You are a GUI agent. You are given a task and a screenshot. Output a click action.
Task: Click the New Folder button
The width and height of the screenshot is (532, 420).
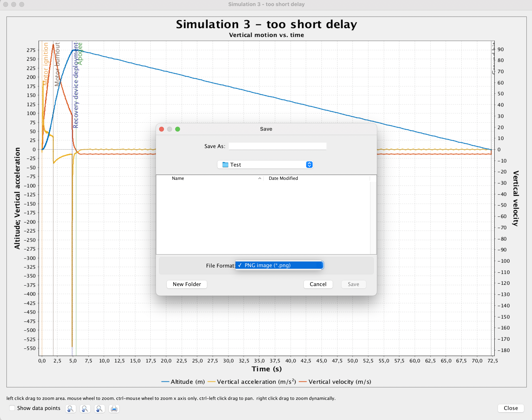(x=187, y=284)
